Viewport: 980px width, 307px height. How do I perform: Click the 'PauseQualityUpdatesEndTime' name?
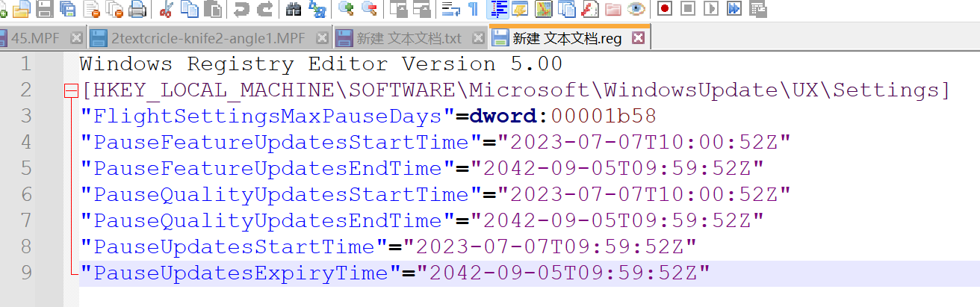tap(268, 220)
